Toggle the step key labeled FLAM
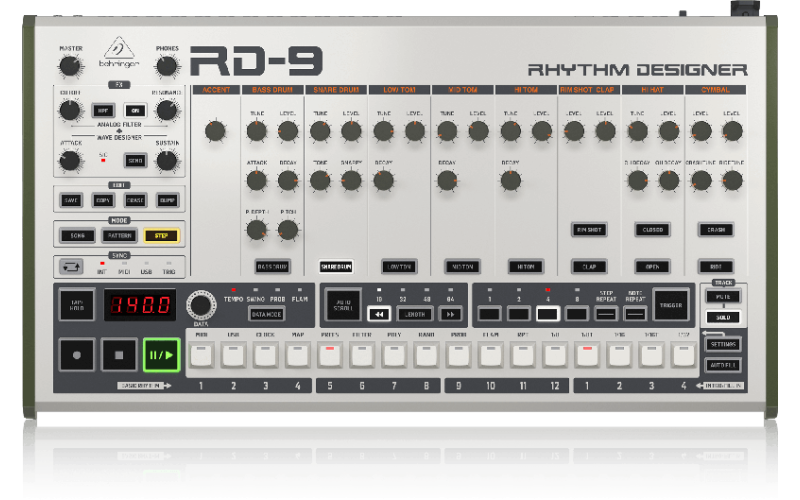The width and height of the screenshot is (800, 500). (x=491, y=356)
